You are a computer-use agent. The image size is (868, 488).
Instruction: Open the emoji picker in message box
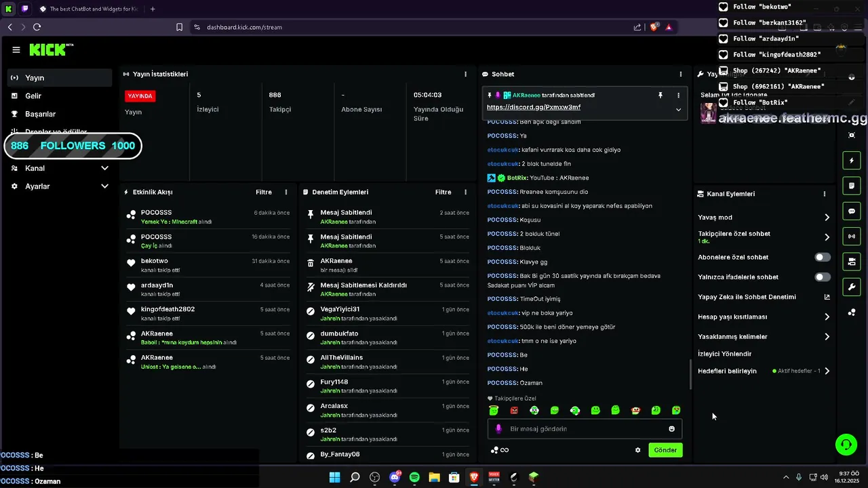point(672,429)
